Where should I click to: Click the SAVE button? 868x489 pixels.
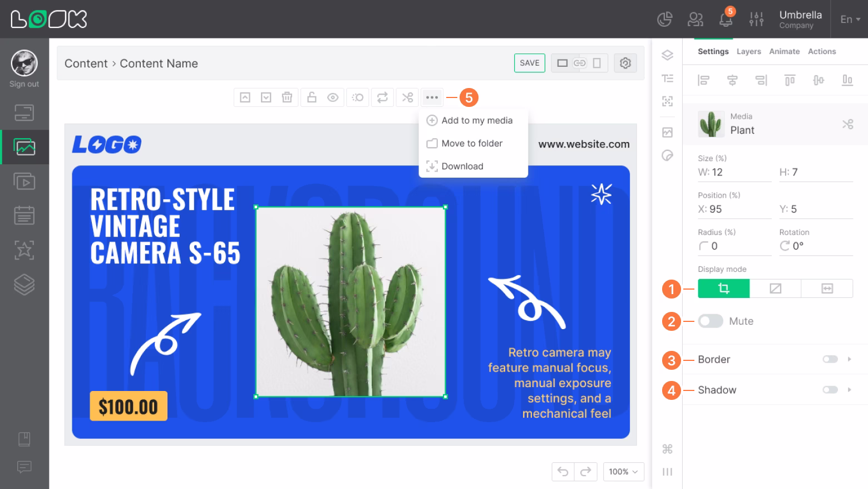click(529, 63)
